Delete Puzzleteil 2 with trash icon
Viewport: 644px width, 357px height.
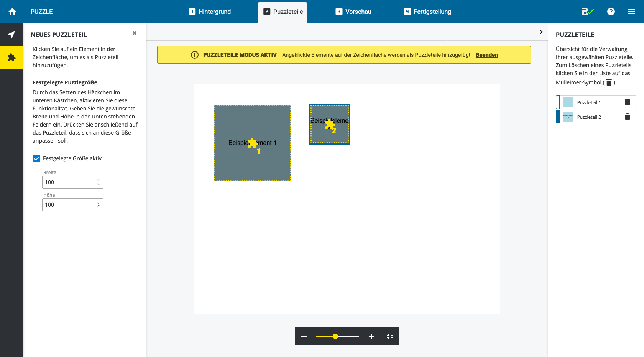point(628,117)
